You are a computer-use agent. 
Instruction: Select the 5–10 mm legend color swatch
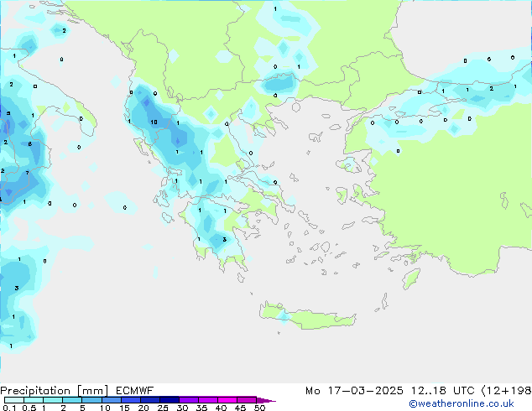tap(91, 400)
